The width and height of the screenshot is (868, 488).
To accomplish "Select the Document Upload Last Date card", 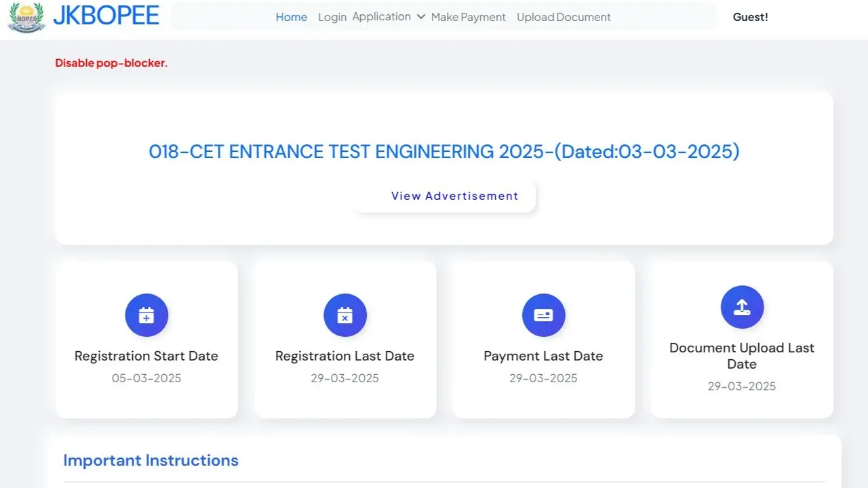I will (x=742, y=339).
